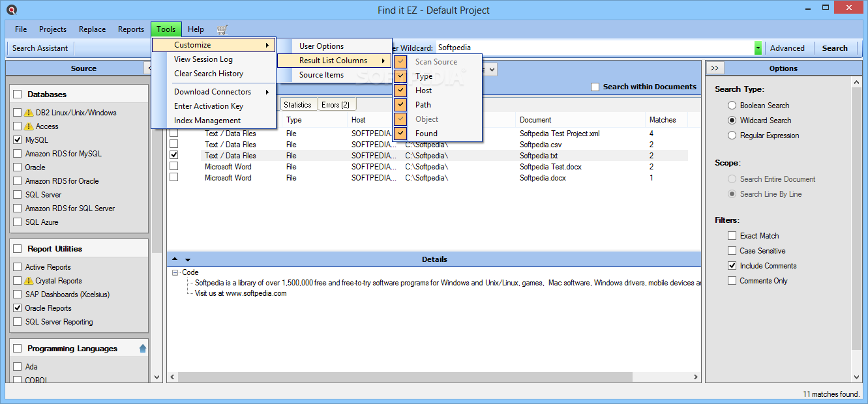The width and height of the screenshot is (868, 404).
Task: Click the Advanced button
Action: click(787, 48)
